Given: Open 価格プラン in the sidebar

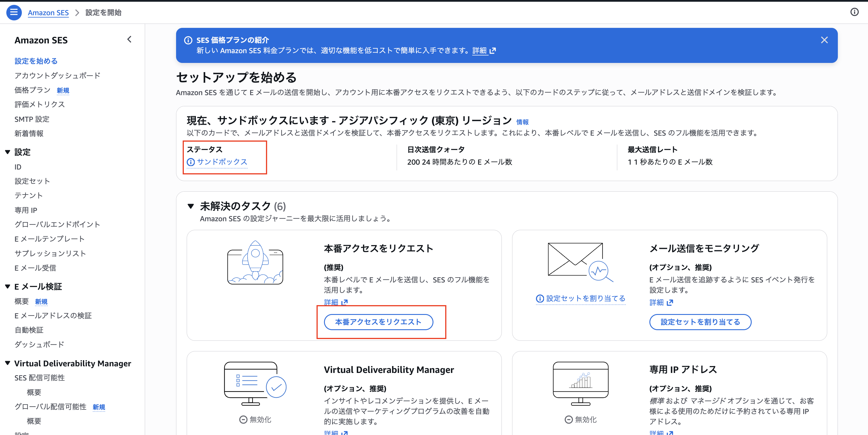Looking at the screenshot, I should click(32, 90).
